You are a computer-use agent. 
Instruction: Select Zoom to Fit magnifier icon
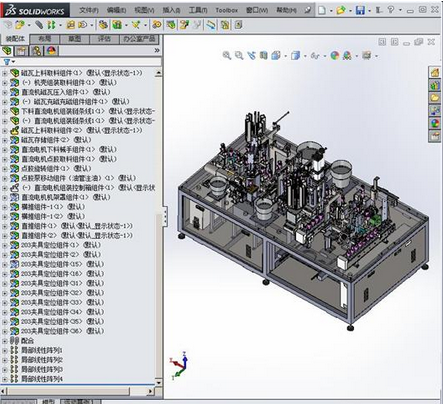click(227, 55)
